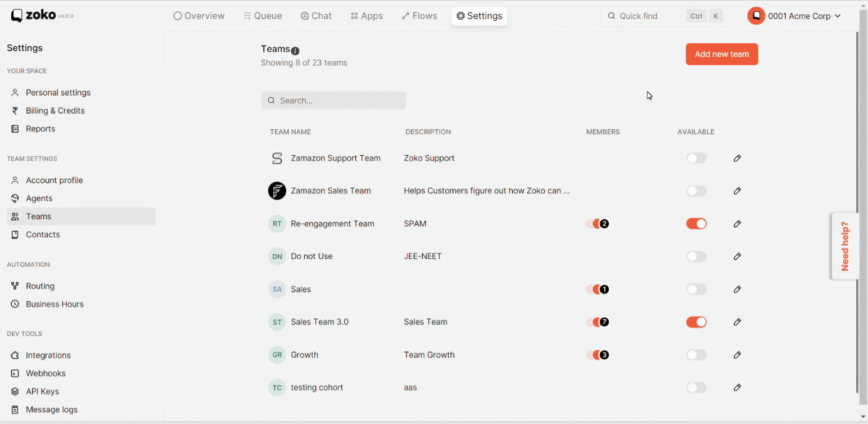The image size is (868, 424).
Task: Click pencil icon in the Sales row
Action: pyautogui.click(x=737, y=290)
